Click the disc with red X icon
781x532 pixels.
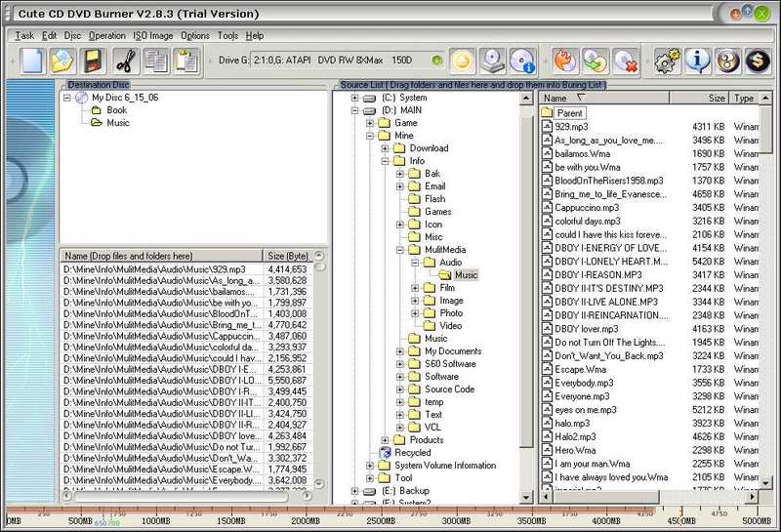[x=626, y=61]
